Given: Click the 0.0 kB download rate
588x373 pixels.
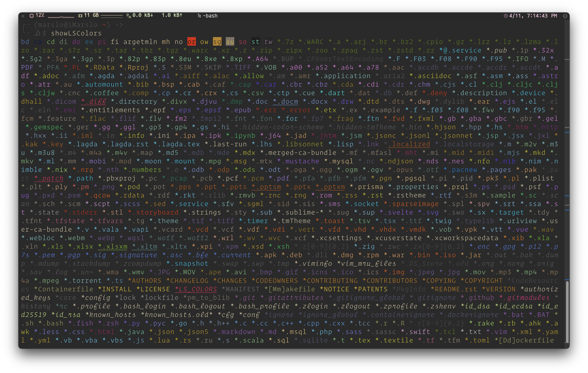Looking at the screenshot, I should (143, 15).
